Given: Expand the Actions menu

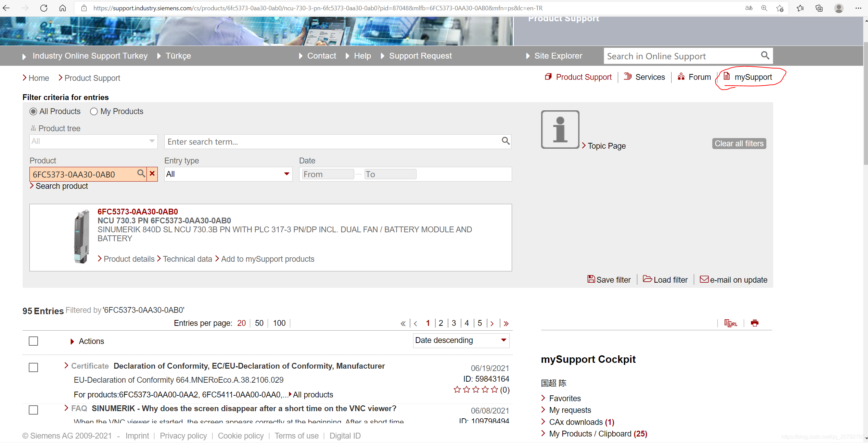Looking at the screenshot, I should pyautogui.click(x=87, y=341).
